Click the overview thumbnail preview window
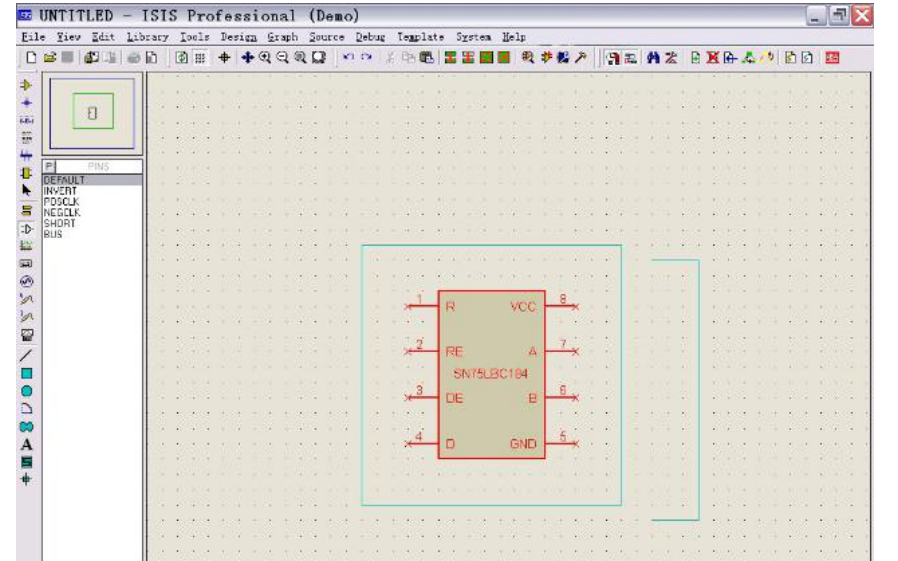 coord(92,113)
